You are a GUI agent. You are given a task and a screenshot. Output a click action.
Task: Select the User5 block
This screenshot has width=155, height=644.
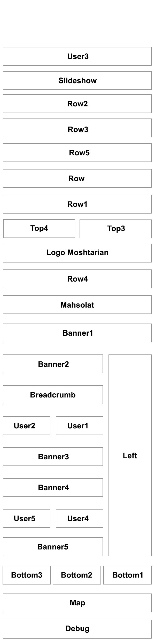(27, 519)
